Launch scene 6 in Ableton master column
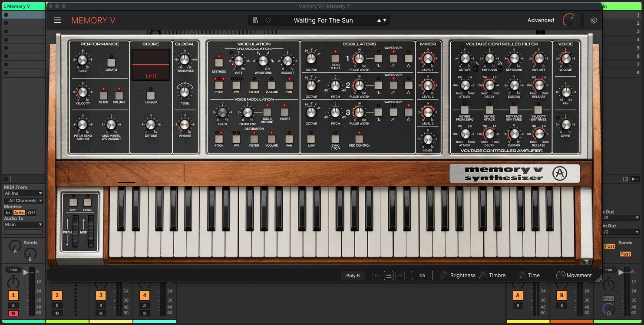Image resolution: width=644 pixels, height=325 pixels. click(622, 56)
